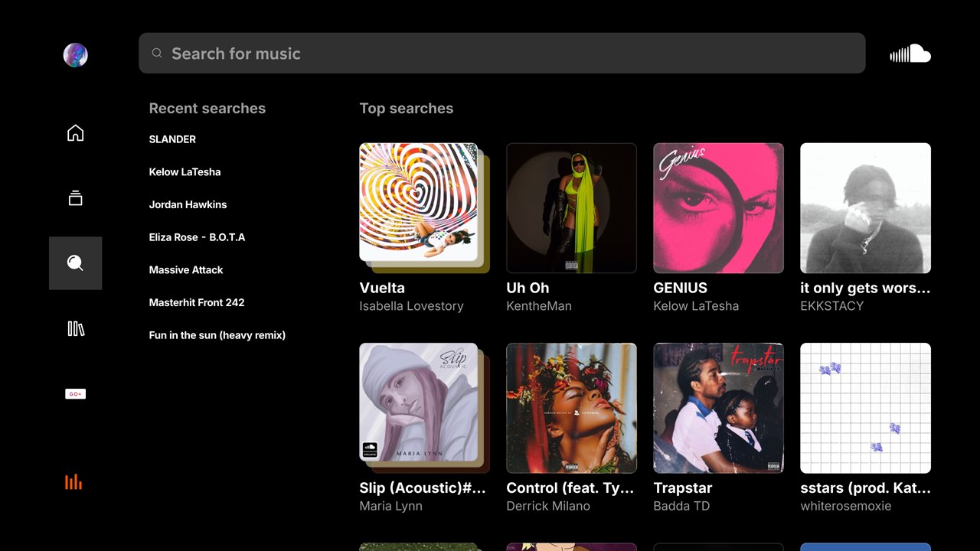Go to Home in the sidebar

(x=75, y=133)
